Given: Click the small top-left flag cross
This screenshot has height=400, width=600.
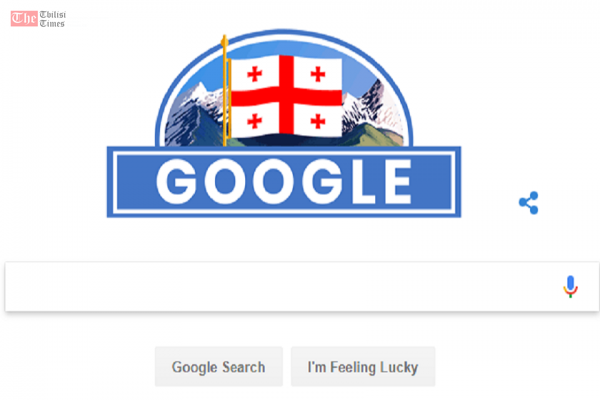Looking at the screenshot, I should pyautogui.click(x=254, y=74).
